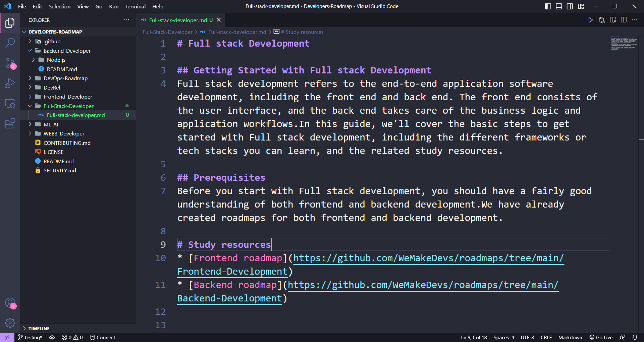Open the Search view in the activity bar
Screen dimensions: 644x342
coord(10,43)
